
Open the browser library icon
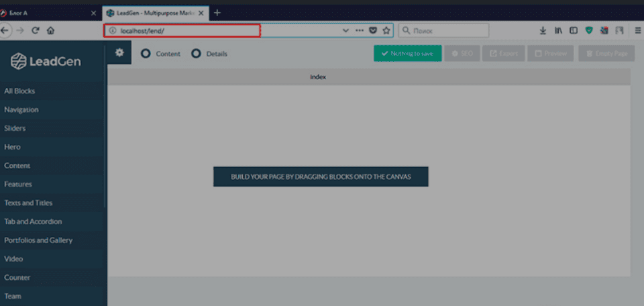pos(558,30)
